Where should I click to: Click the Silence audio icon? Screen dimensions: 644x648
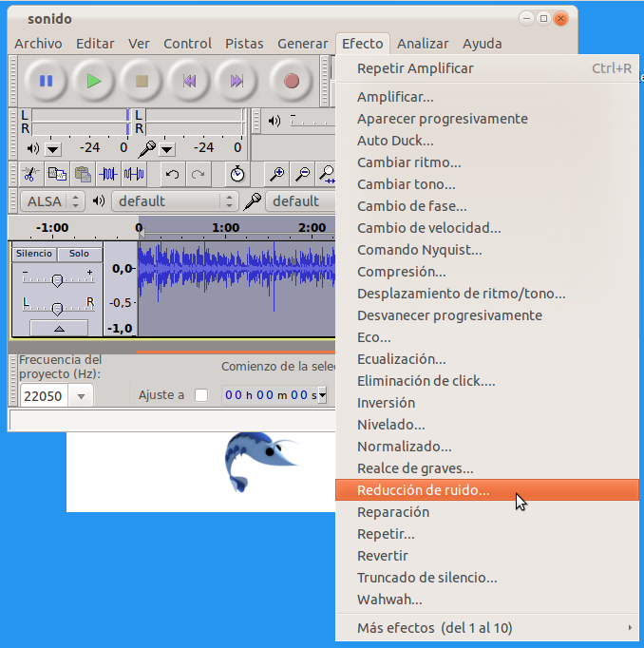(134, 174)
